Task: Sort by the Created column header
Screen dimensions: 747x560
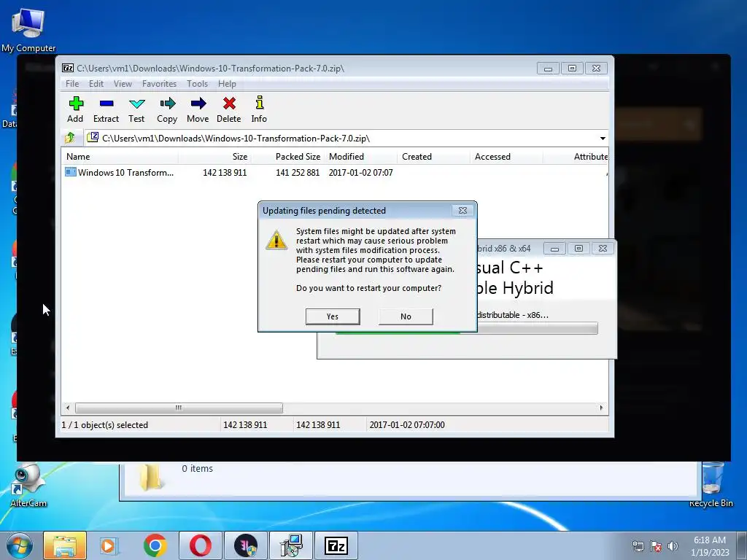Action: tap(433, 157)
